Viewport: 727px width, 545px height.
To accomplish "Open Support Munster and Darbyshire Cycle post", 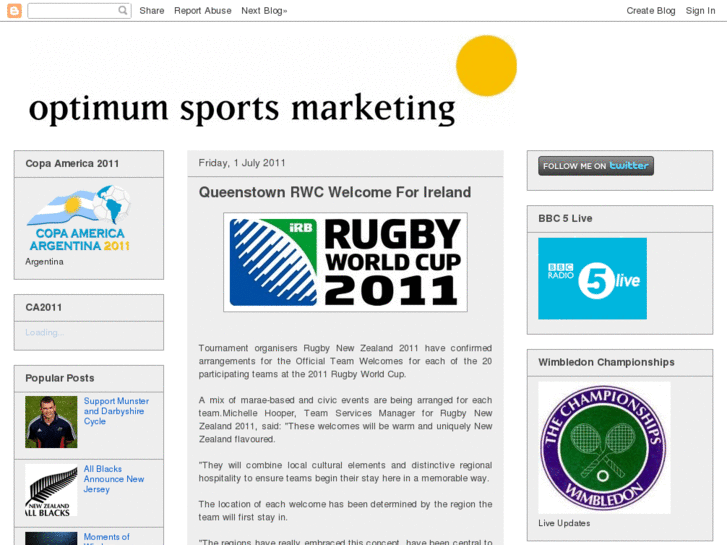I will click(116, 411).
